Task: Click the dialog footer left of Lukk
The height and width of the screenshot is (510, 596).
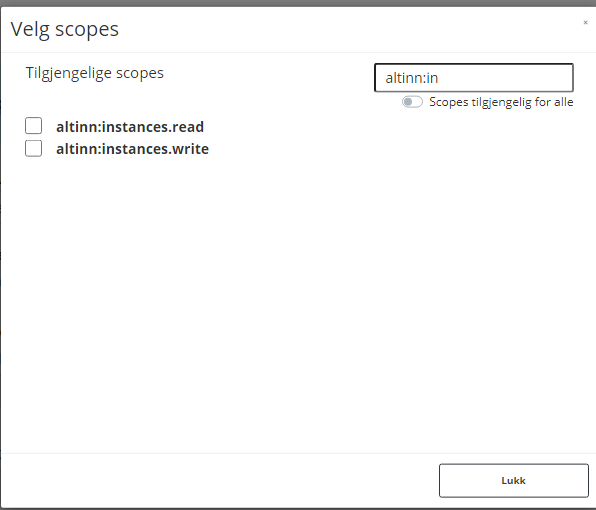Action: (220, 480)
